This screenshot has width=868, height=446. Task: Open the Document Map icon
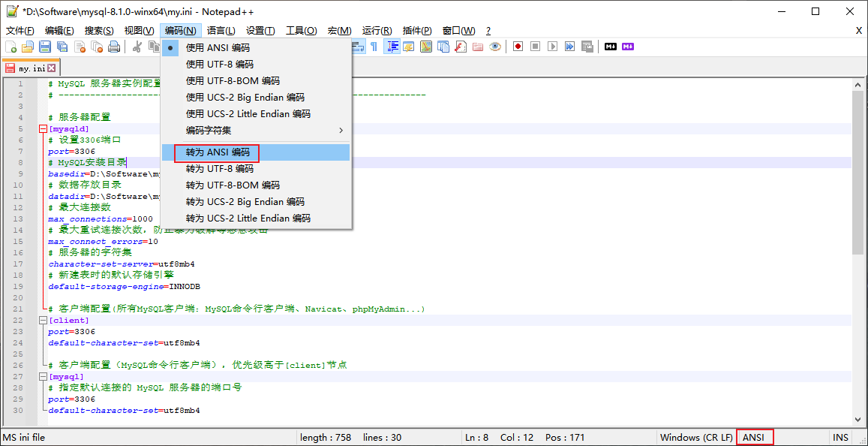(425, 47)
